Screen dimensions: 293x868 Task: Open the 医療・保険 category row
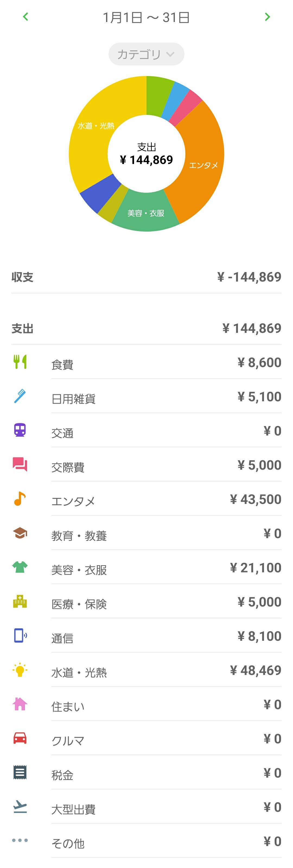(166, 604)
